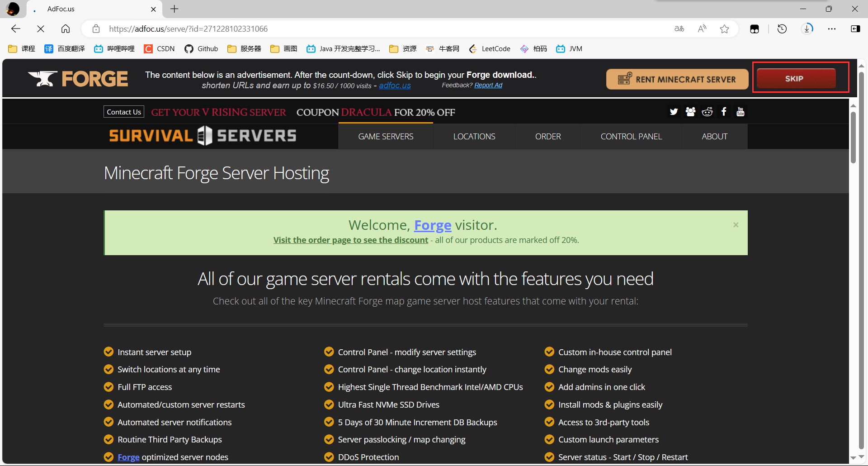Screen dimensions: 868x466
Task: Stop loading the page
Action: tap(41, 29)
